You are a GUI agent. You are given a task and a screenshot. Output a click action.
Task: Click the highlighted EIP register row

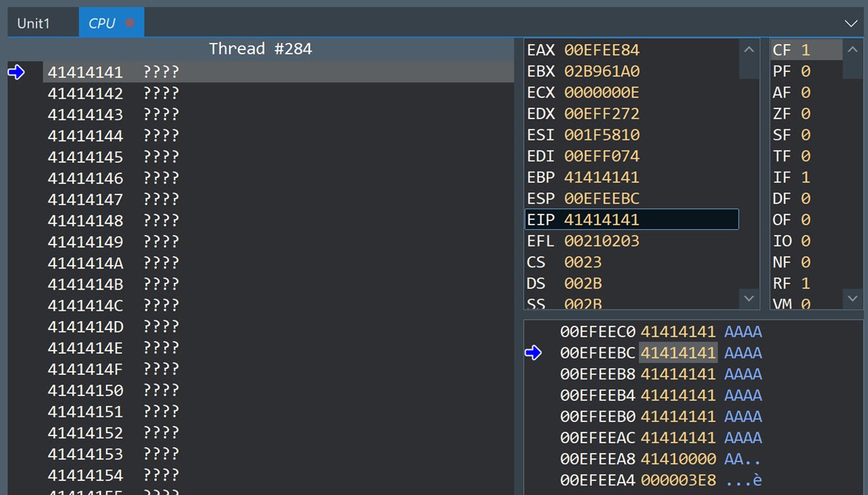pyautogui.click(x=632, y=220)
